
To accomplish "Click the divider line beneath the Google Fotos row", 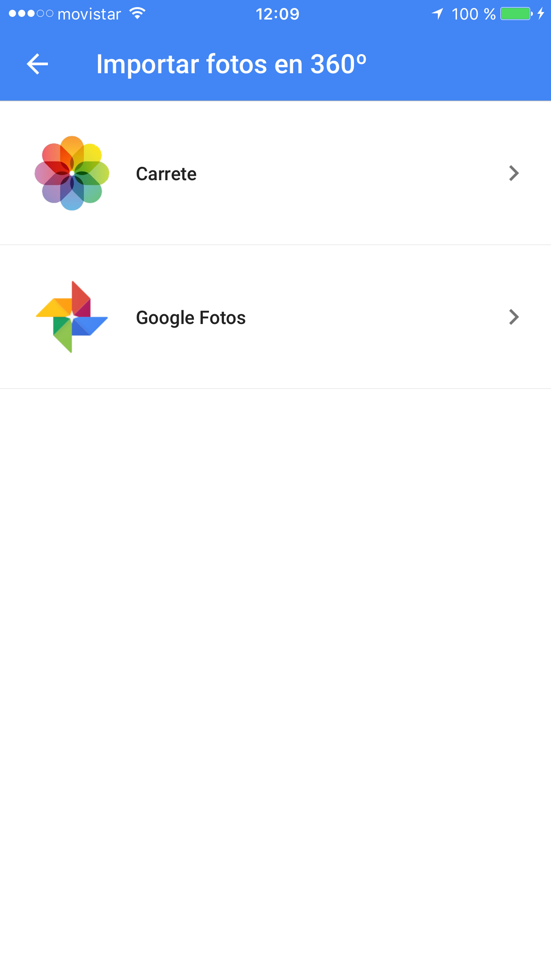I will click(275, 388).
